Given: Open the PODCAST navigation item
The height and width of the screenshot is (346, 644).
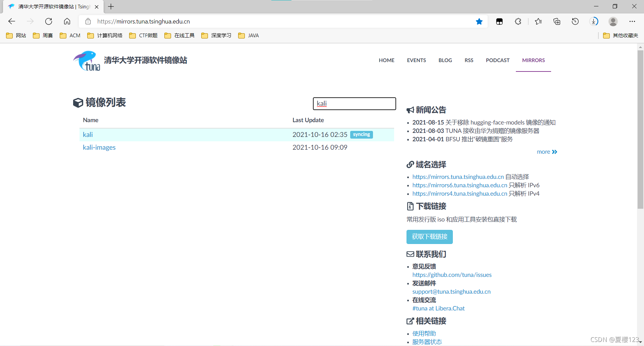Looking at the screenshot, I should [497, 60].
